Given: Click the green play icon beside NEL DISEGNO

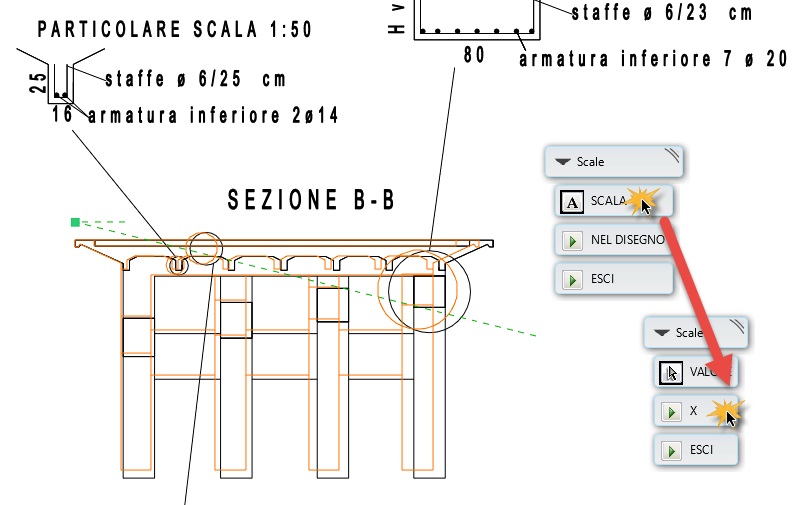Looking at the screenshot, I should coord(572,240).
